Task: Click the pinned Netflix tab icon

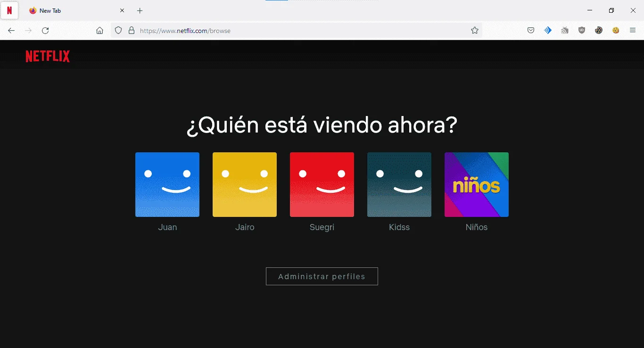Action: click(9, 10)
